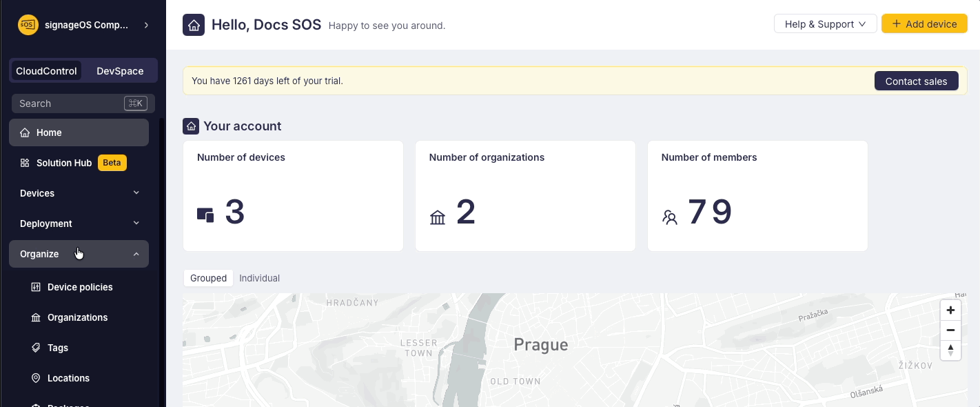Click the Your account home icon
This screenshot has width=980, height=407.
pyautogui.click(x=191, y=126)
